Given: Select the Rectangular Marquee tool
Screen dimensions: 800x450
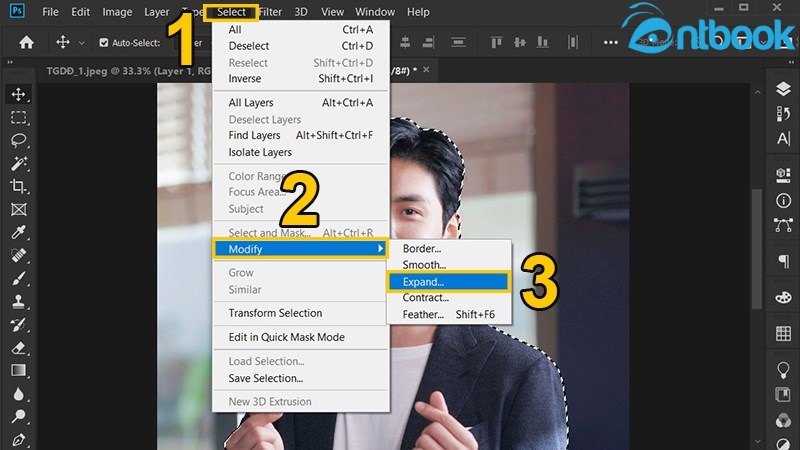Looking at the screenshot, I should tap(19, 118).
